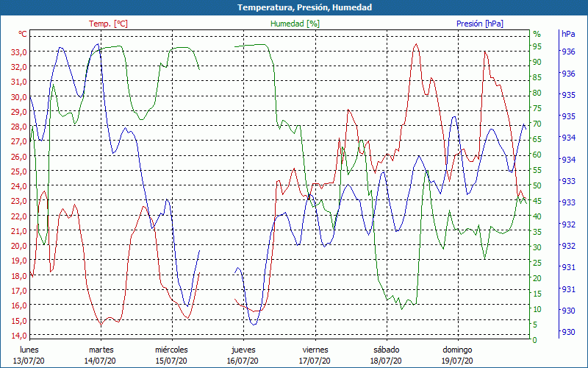Screen dimensions: 588x368
Task: Click the '17,0' temperature axis value
Action: pos(18,290)
